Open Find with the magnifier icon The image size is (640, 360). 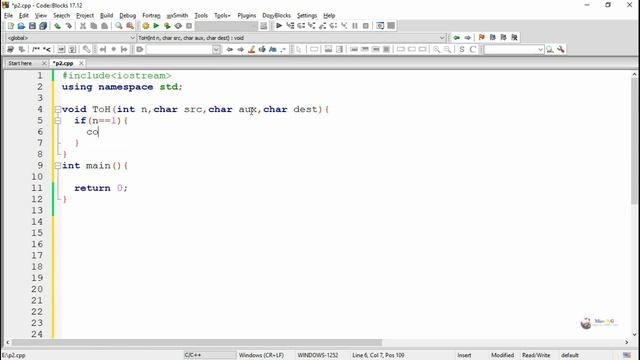pos(119,26)
